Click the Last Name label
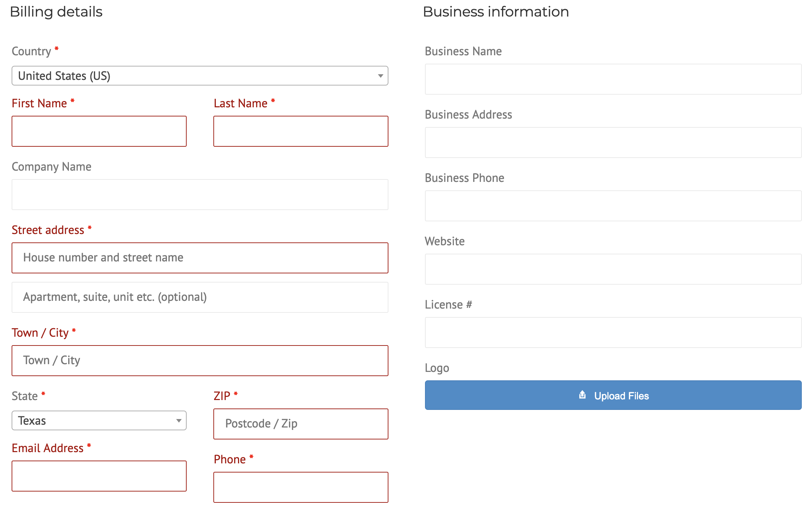The image size is (812, 507). click(241, 103)
